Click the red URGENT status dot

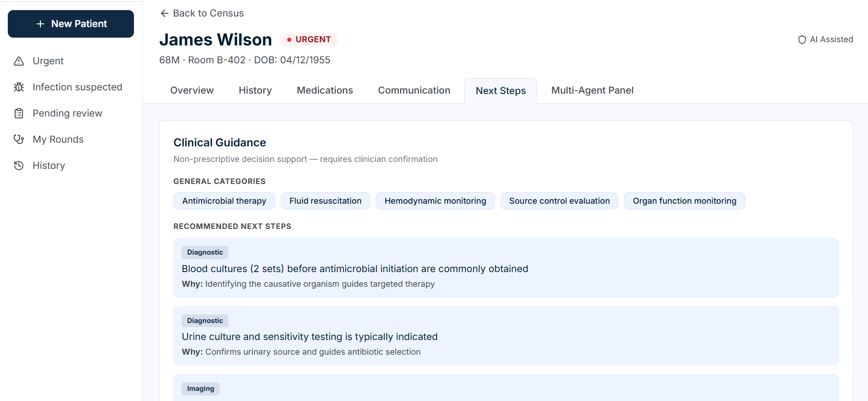tap(289, 40)
